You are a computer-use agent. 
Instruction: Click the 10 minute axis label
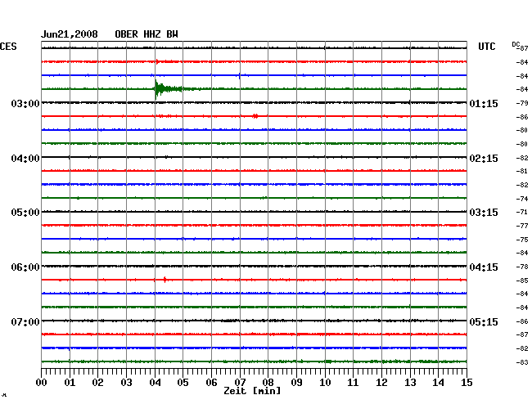325,383
